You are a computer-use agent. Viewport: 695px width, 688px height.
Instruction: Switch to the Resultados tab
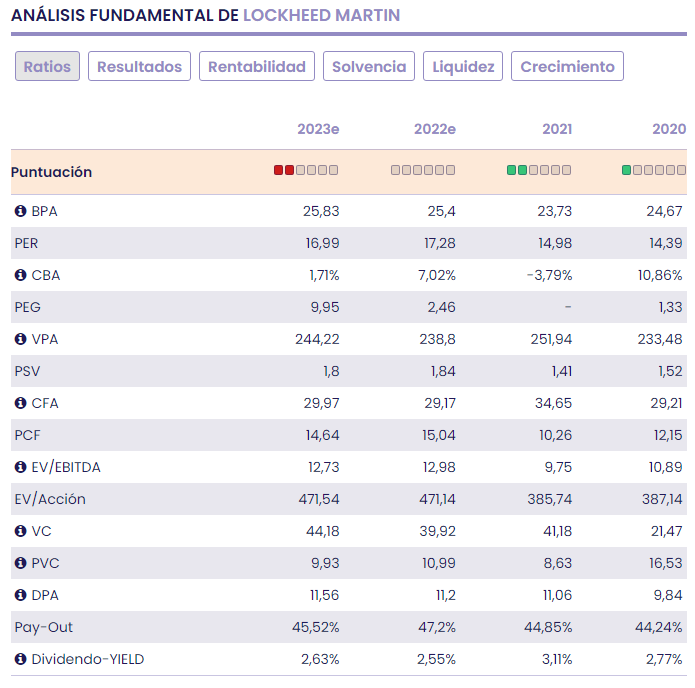click(139, 67)
